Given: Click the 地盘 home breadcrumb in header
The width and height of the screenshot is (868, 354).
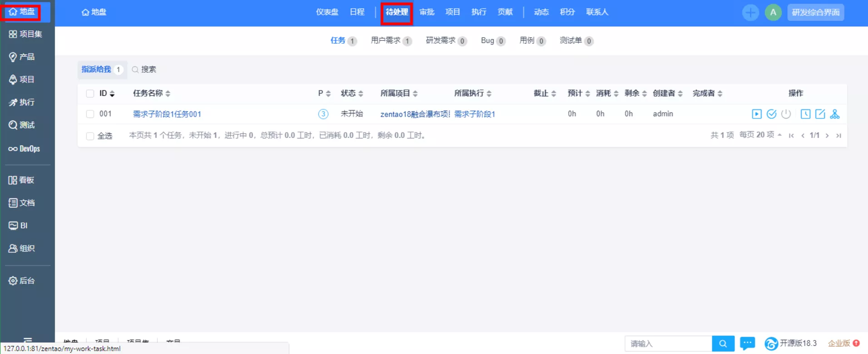Looking at the screenshot, I should [94, 12].
